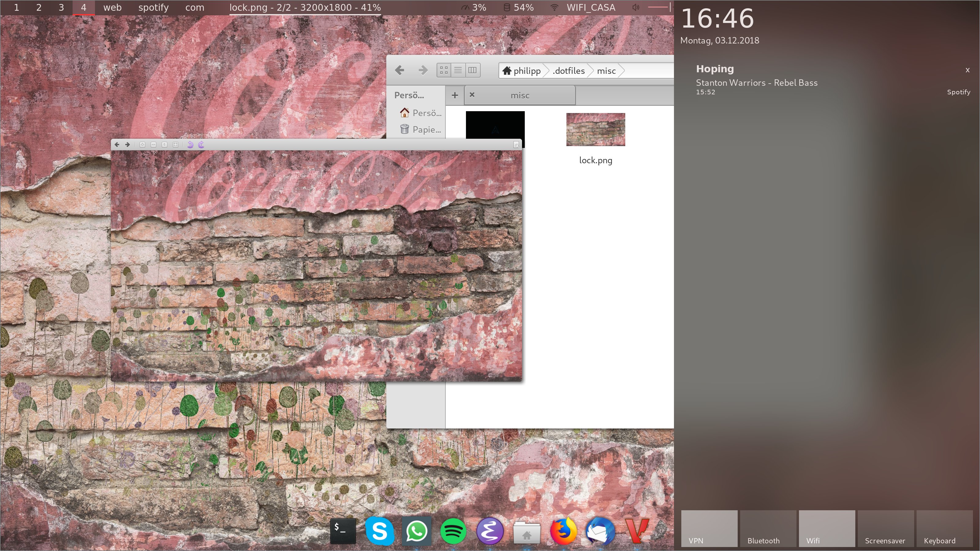Open Spotify from the dock

pyautogui.click(x=453, y=531)
